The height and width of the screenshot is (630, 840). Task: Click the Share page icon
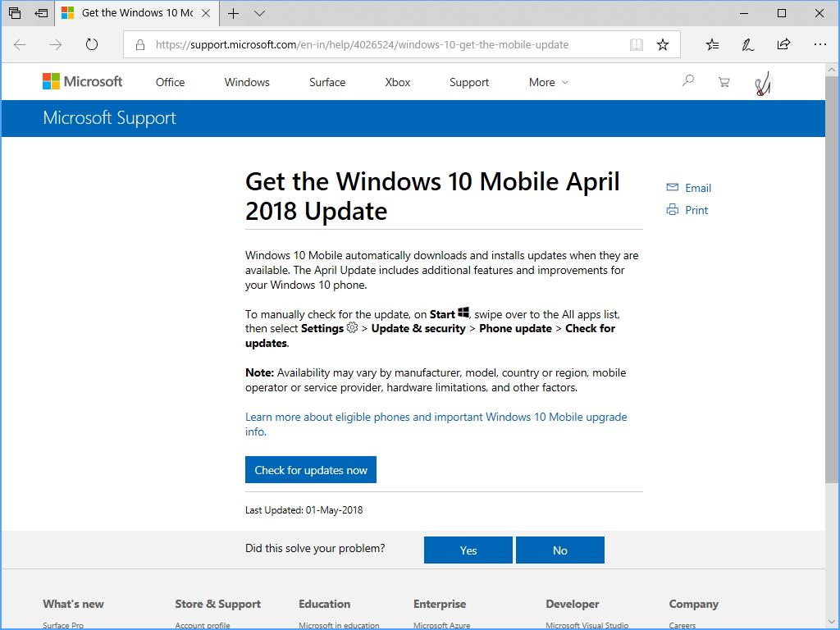coord(783,44)
